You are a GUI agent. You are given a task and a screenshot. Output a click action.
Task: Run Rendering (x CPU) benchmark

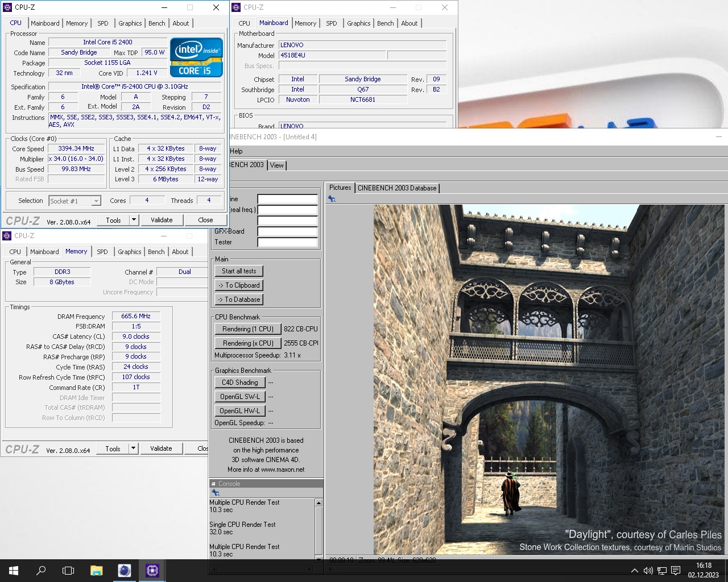pos(248,343)
